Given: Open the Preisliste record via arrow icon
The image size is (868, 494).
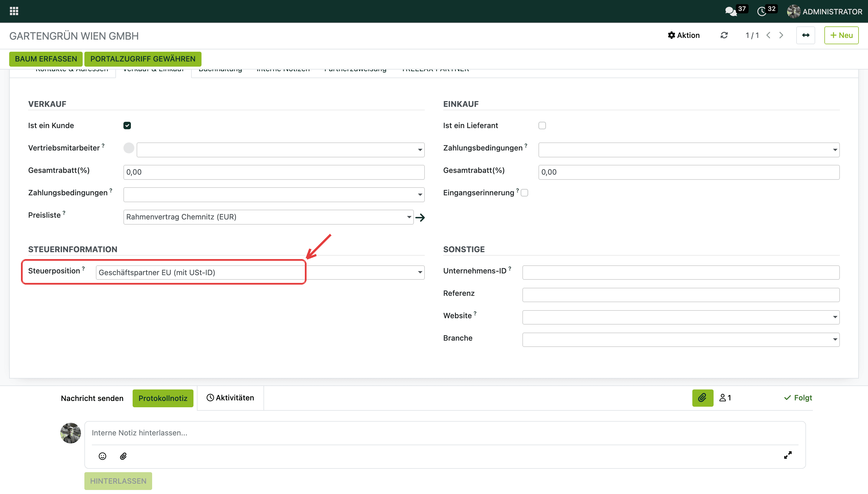Looking at the screenshot, I should 420,217.
